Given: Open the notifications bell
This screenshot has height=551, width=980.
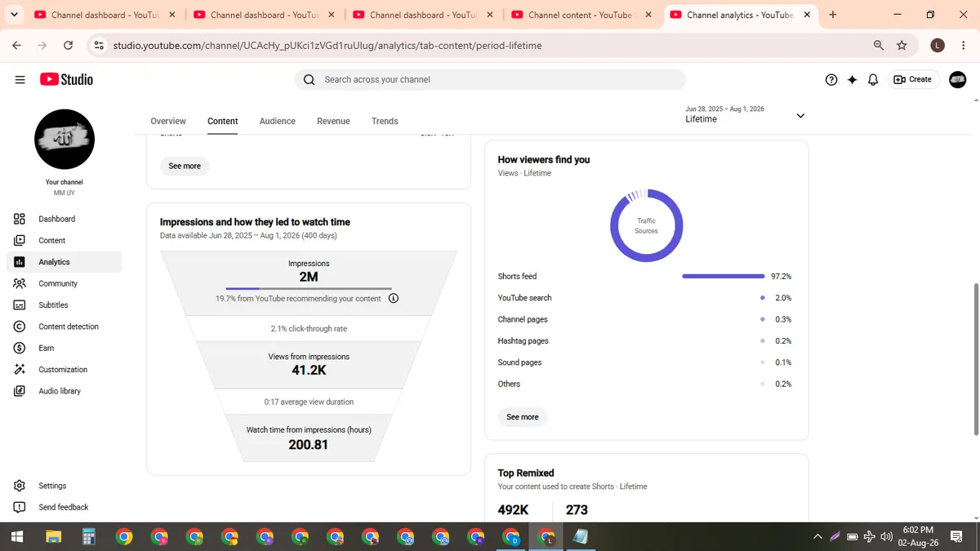Looking at the screenshot, I should click(873, 79).
